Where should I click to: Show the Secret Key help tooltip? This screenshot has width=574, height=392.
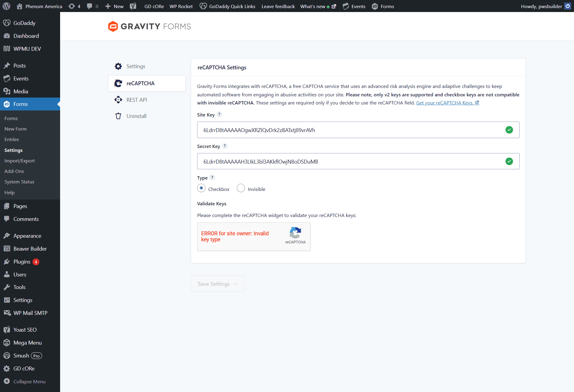tap(225, 146)
